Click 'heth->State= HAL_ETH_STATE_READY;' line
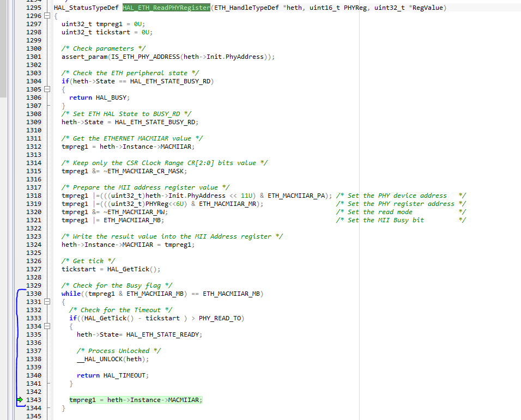 click(x=140, y=334)
